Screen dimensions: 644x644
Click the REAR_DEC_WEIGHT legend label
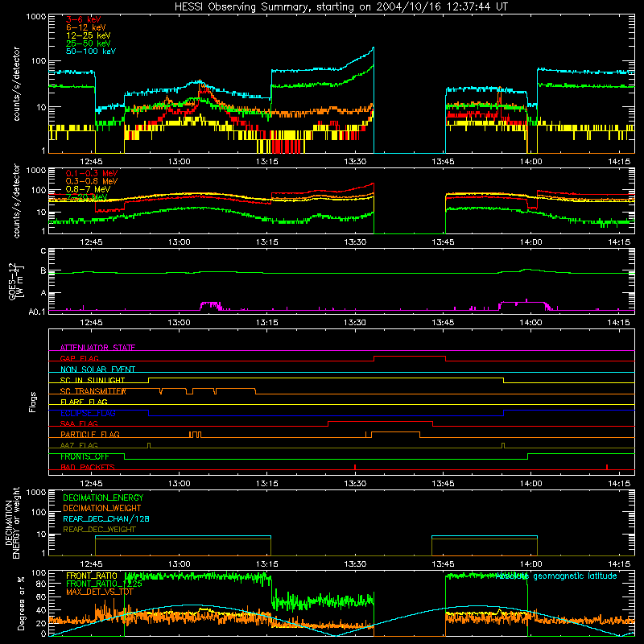click(x=99, y=530)
